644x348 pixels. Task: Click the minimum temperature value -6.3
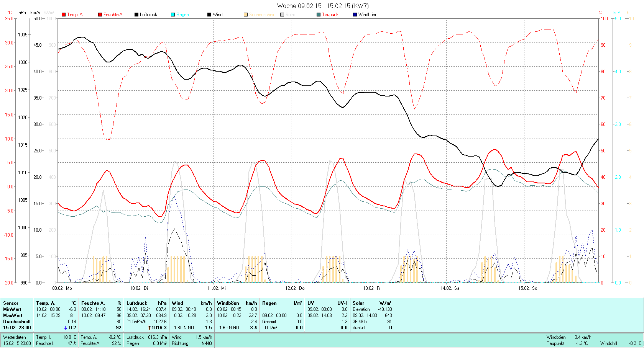pos(72,309)
